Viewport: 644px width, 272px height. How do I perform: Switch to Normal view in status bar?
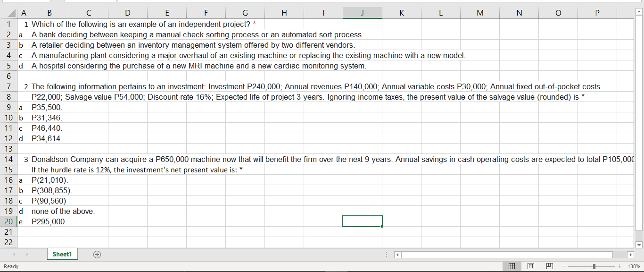(x=512, y=266)
